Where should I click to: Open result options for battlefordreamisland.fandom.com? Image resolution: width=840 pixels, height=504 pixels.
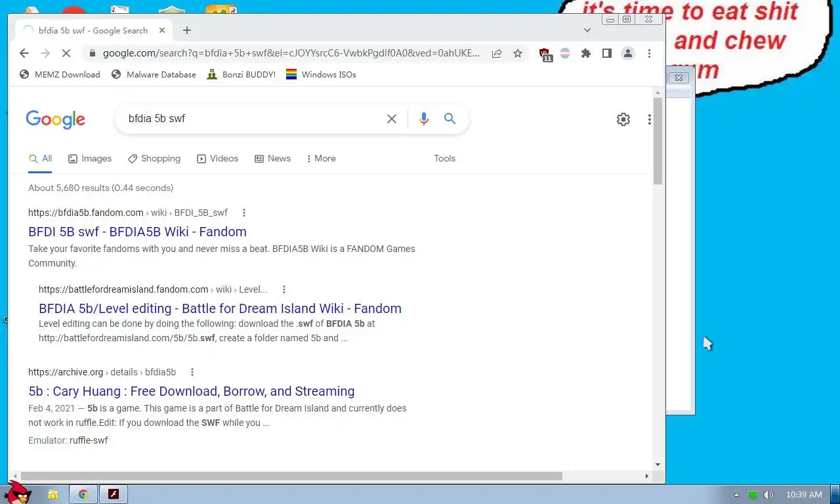[284, 289]
